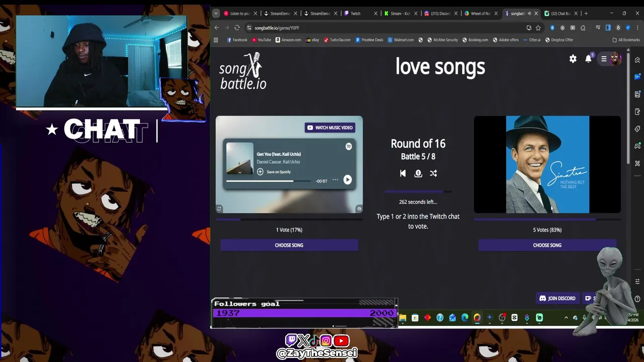Open a new browser tab

pyautogui.click(x=586, y=14)
